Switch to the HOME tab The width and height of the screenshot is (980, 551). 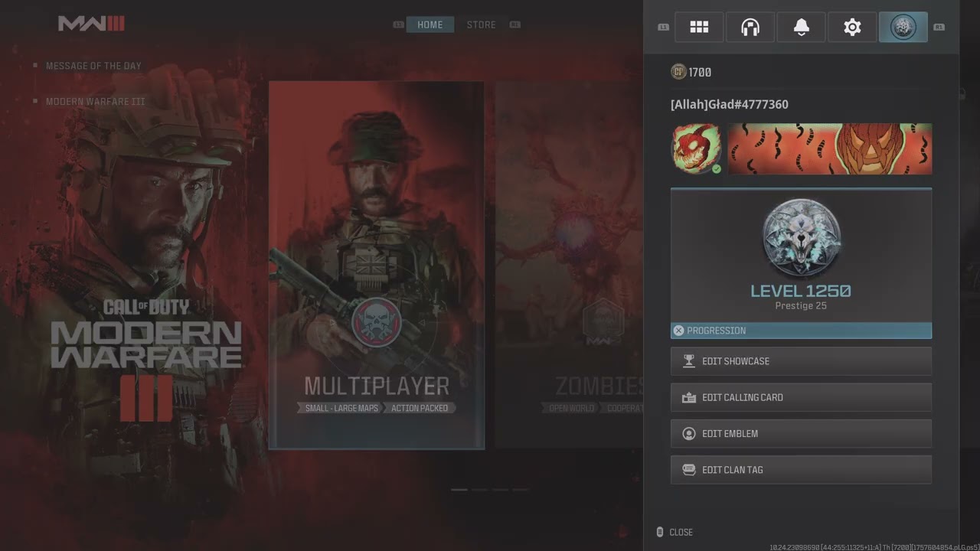[430, 24]
